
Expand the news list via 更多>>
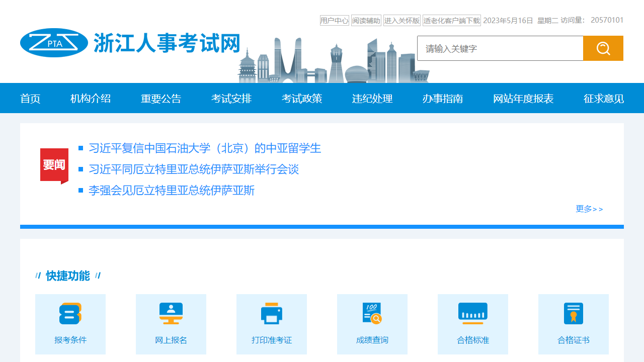(x=589, y=209)
